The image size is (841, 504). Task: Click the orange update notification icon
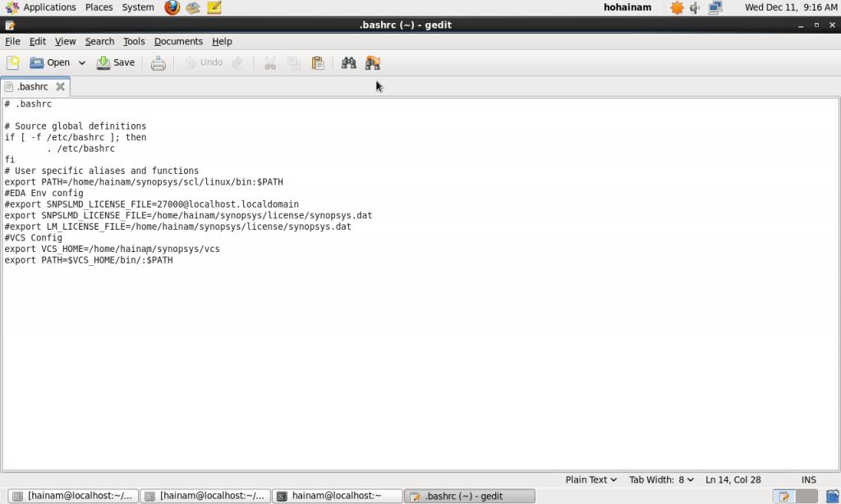pos(677,7)
